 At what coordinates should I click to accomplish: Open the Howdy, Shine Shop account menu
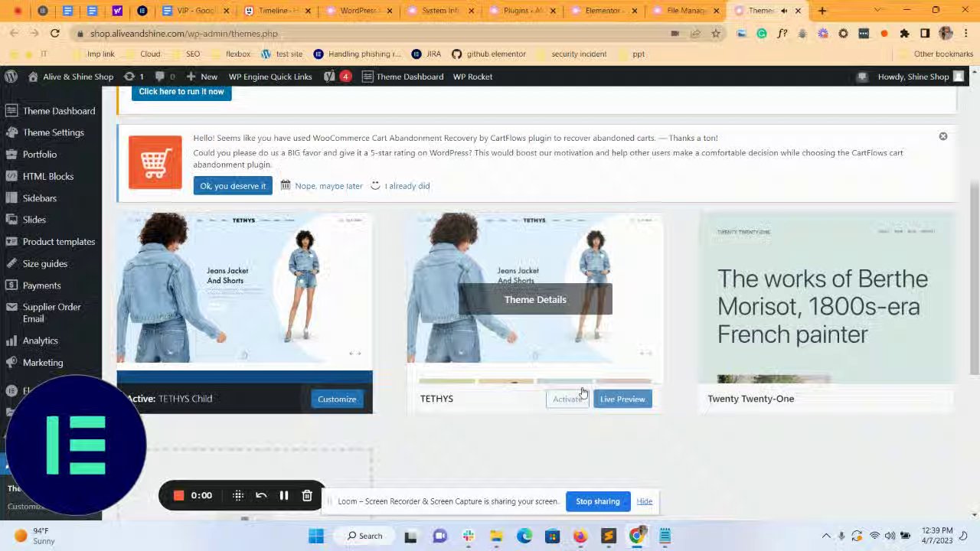920,77
